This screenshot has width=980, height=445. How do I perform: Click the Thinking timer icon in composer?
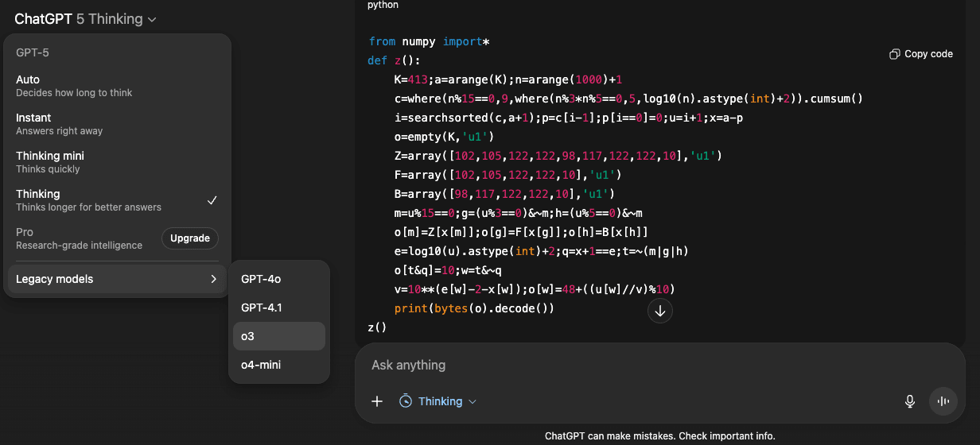pyautogui.click(x=406, y=401)
